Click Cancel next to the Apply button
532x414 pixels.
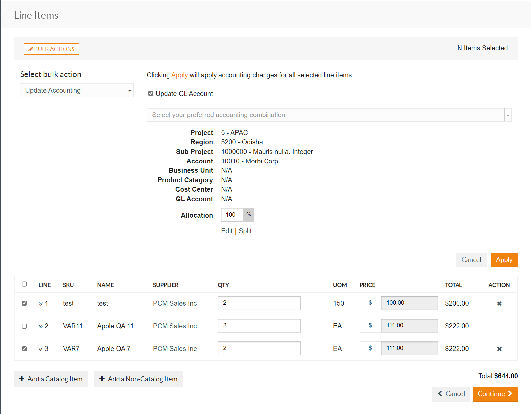click(471, 260)
